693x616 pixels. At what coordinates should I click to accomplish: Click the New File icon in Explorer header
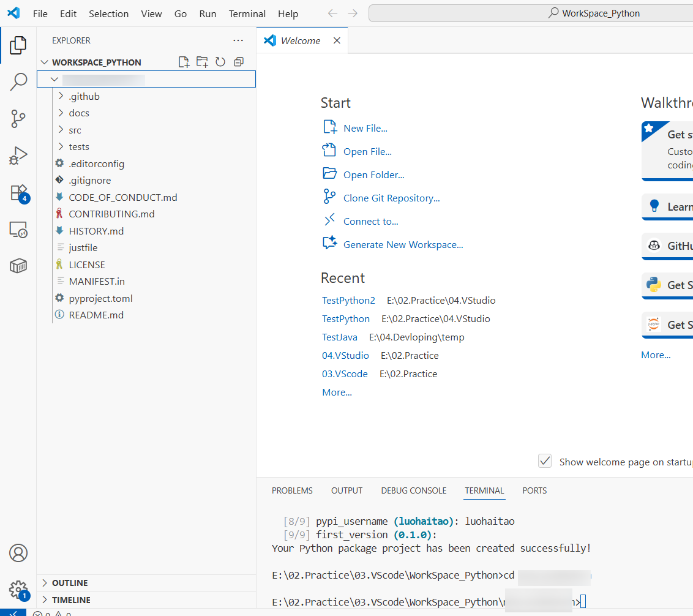tap(184, 62)
